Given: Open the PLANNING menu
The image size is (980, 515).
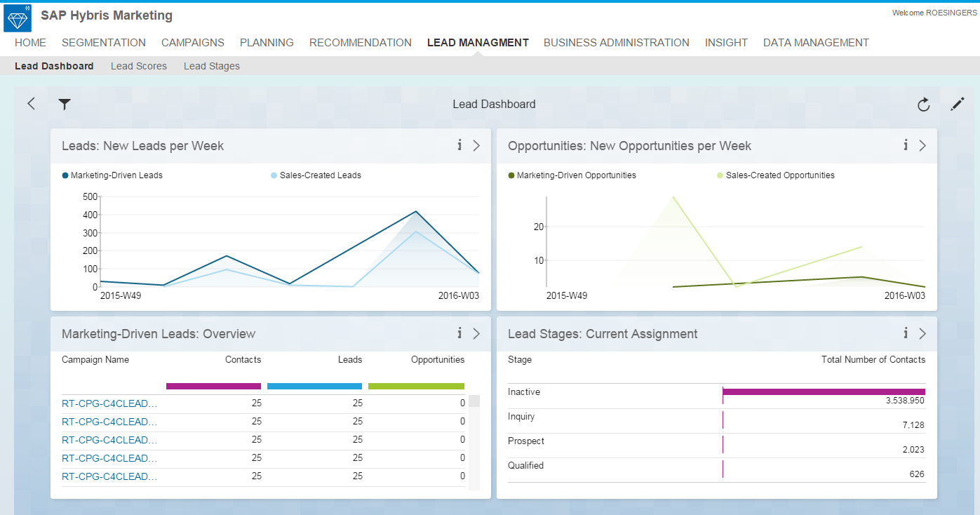Looking at the screenshot, I should [267, 43].
